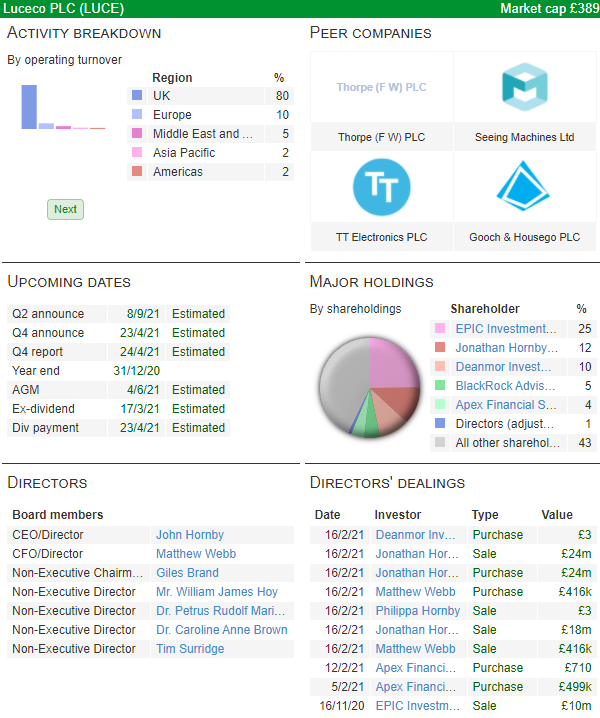Click the Asia Pacific color swatch
The image size is (600, 718).
(x=137, y=152)
